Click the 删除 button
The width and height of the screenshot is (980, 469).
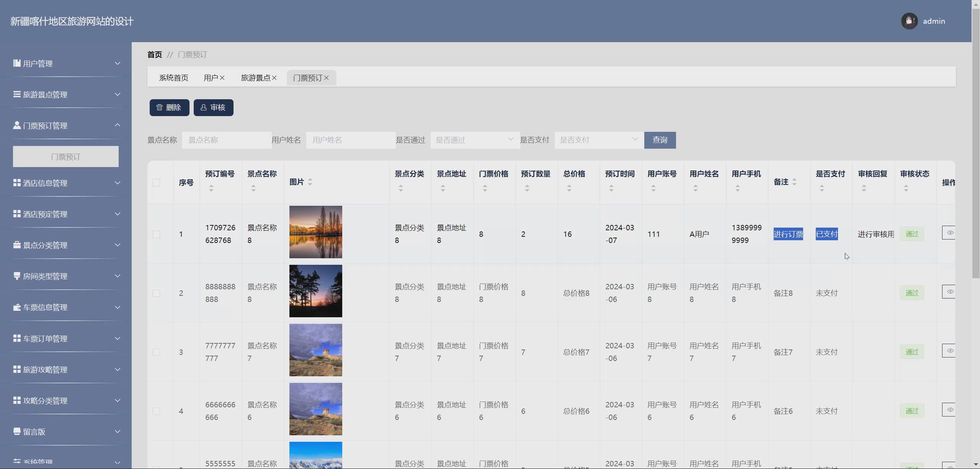click(x=169, y=108)
